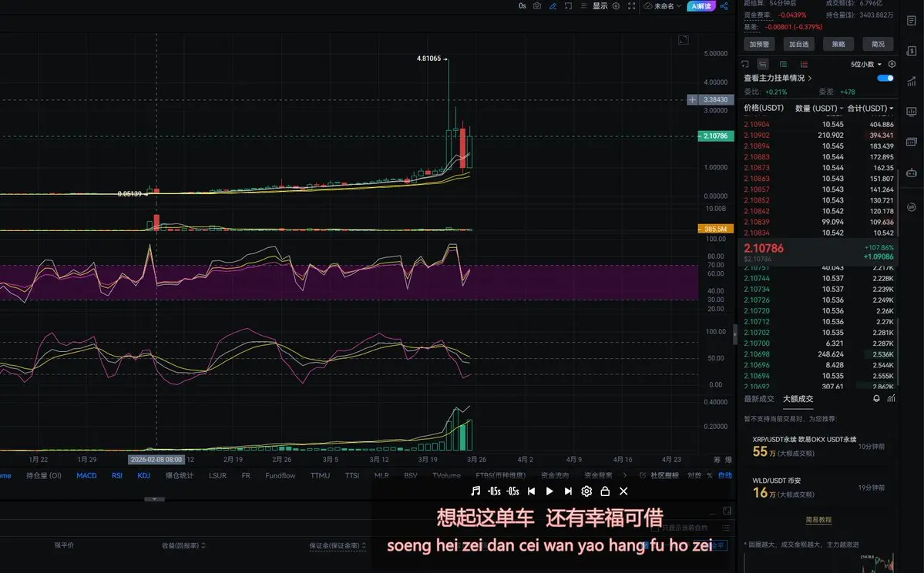Click the music note icon in player bar

pyautogui.click(x=475, y=491)
